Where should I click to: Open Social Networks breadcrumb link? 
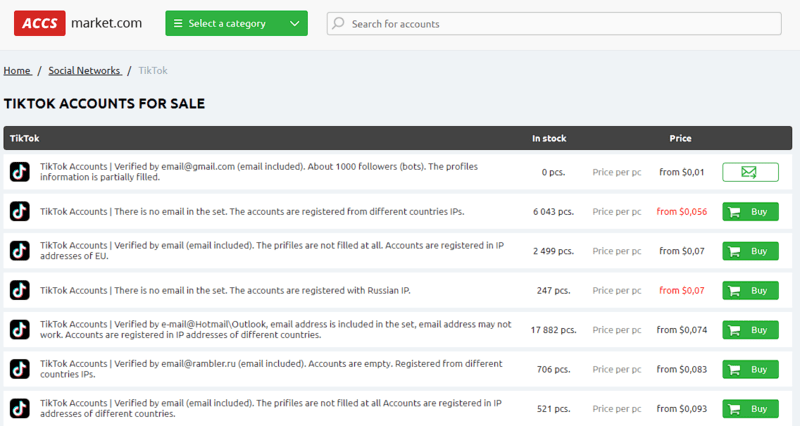85,70
